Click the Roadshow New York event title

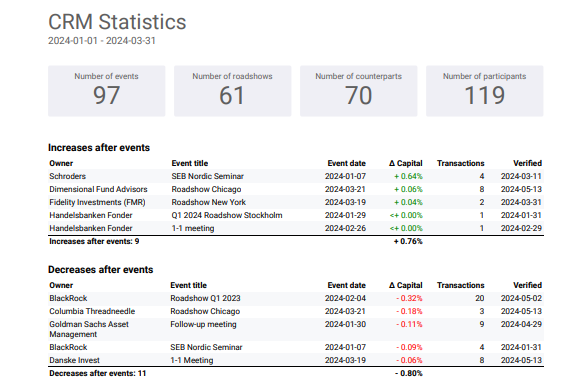[208, 202]
